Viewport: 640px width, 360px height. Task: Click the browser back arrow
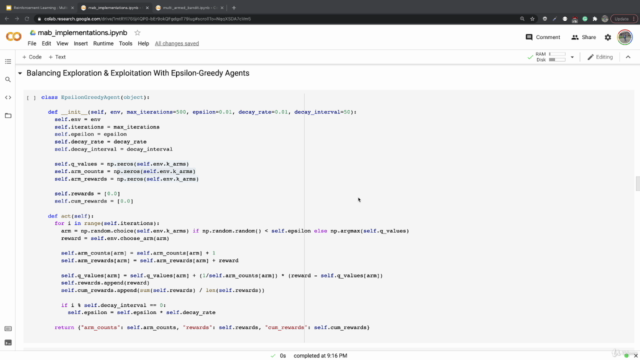tap(7, 19)
